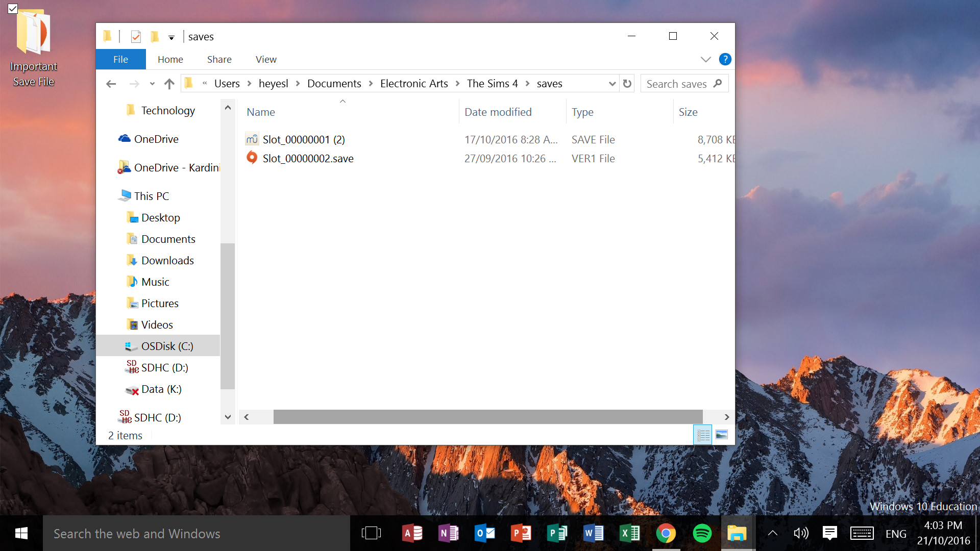This screenshot has height=551, width=980.
Task: Click the horizontal scrollbar thumb in file list
Action: point(488,417)
